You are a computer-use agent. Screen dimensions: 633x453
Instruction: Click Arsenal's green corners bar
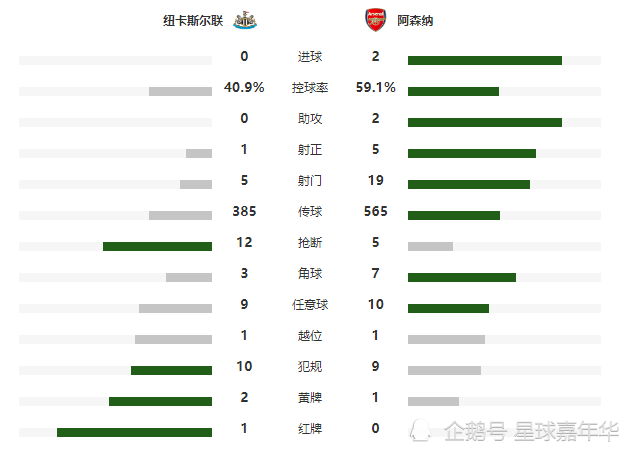point(462,277)
